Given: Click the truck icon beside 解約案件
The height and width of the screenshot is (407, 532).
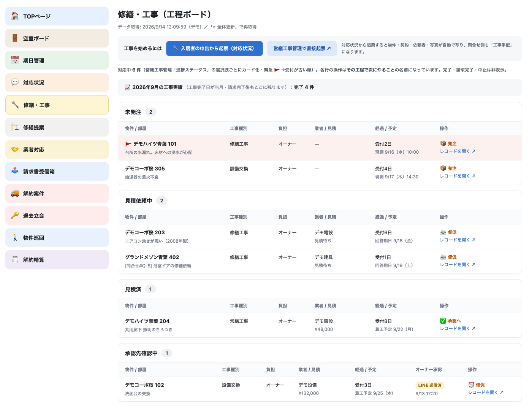Looking at the screenshot, I should (15, 193).
